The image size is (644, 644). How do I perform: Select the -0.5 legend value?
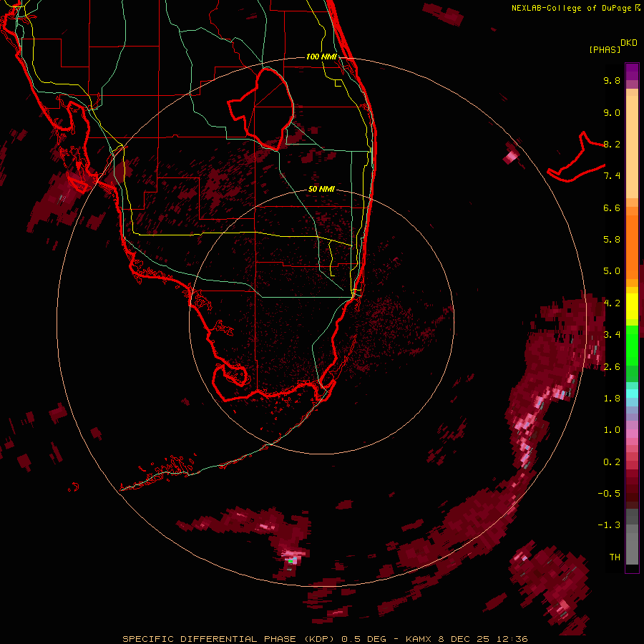click(609, 494)
